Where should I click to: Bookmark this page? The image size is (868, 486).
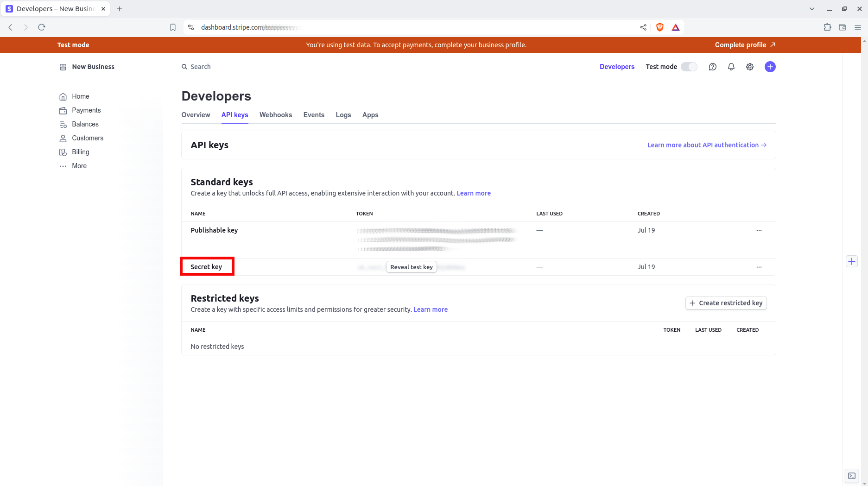173,27
